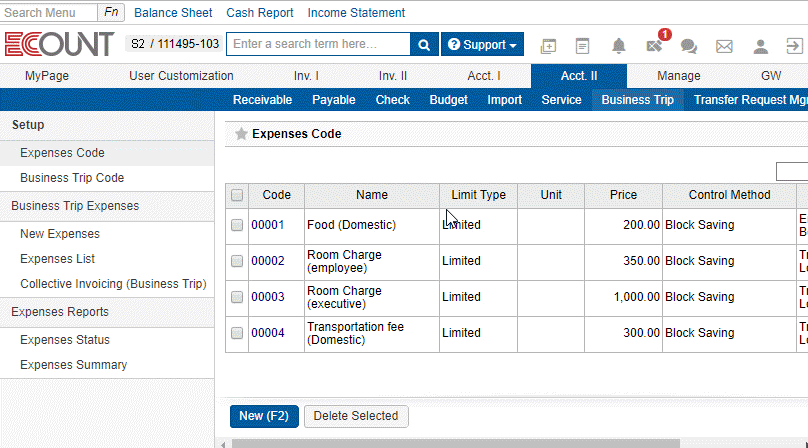808x448 pixels.
Task: Check the row for Room Charge (executive)
Action: click(237, 297)
